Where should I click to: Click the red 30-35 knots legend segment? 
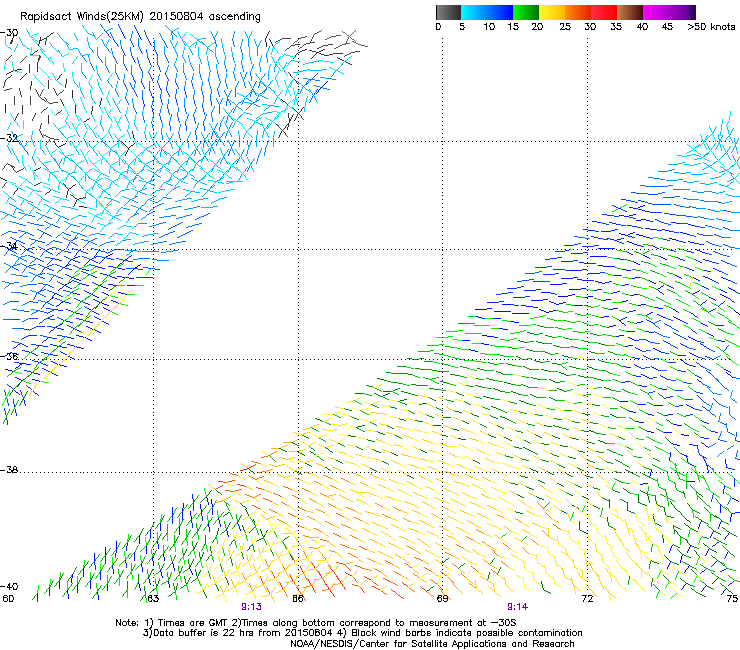(x=604, y=12)
